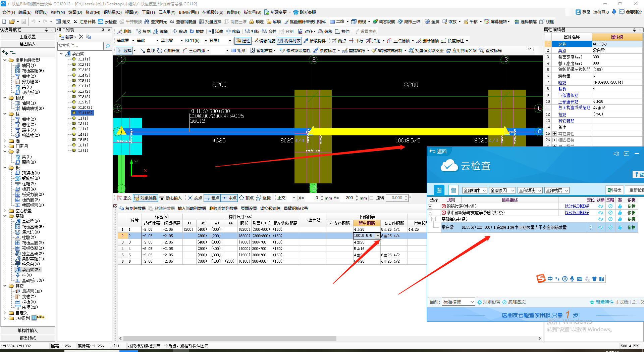Click the 导出 Excel export button
This screenshot has height=352, width=644.
(615, 190)
